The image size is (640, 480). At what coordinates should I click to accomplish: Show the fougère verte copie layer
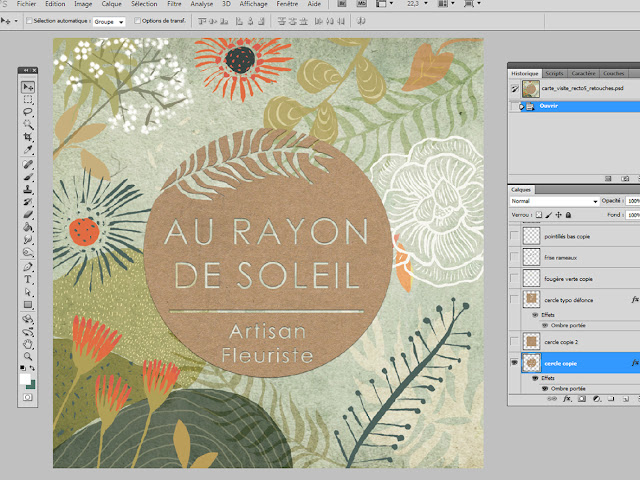514,278
